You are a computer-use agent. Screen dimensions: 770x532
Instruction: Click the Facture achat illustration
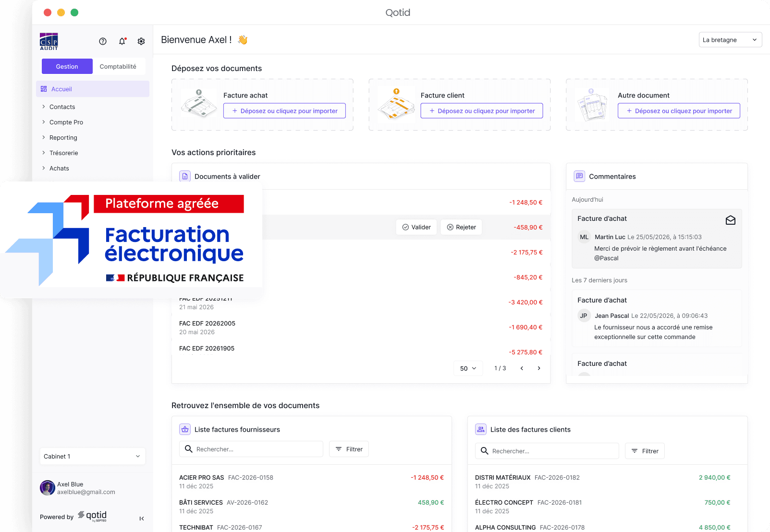tap(199, 104)
